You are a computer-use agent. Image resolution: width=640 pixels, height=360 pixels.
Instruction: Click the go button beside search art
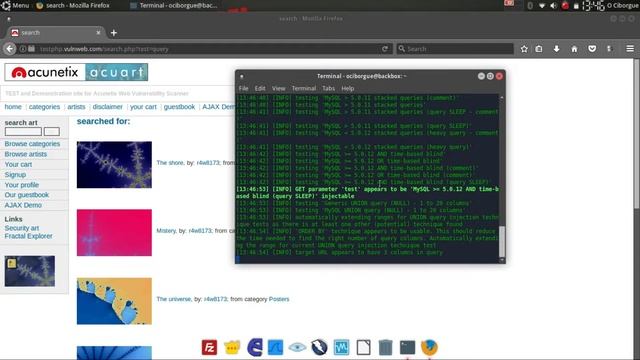tap(51, 131)
